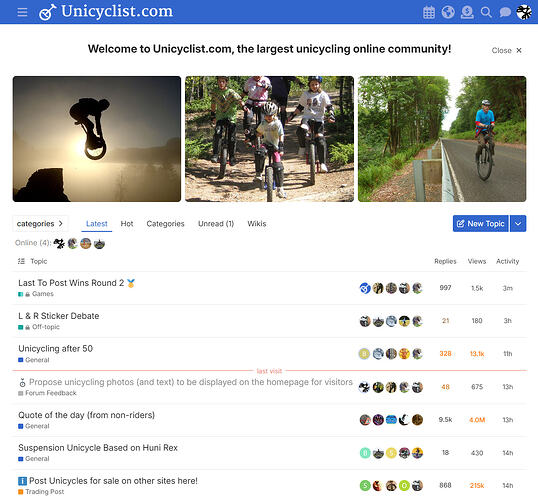
Task: Expand the categories filter dropdown
Action: pyautogui.click(x=40, y=224)
